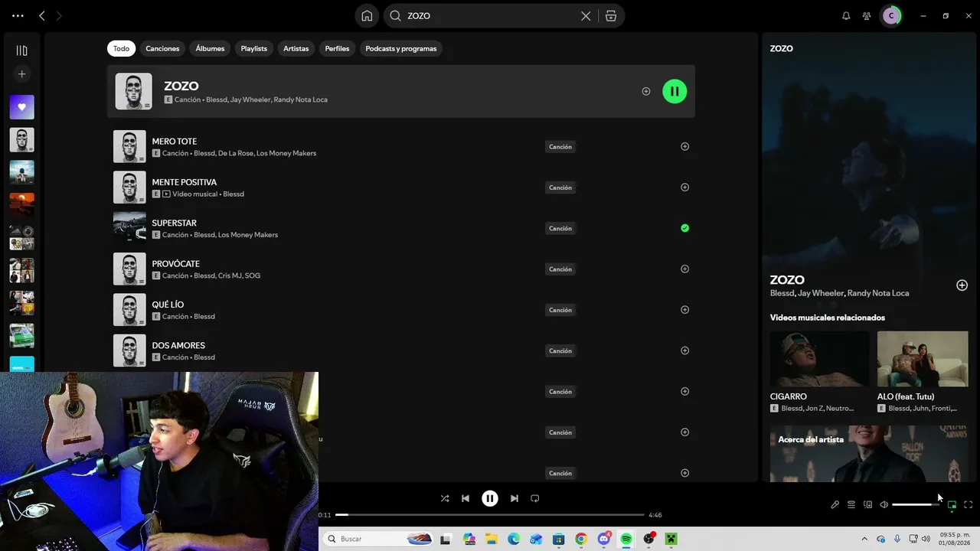980x551 pixels.
Task: Go forward with the right arrow
Action: (x=59, y=15)
